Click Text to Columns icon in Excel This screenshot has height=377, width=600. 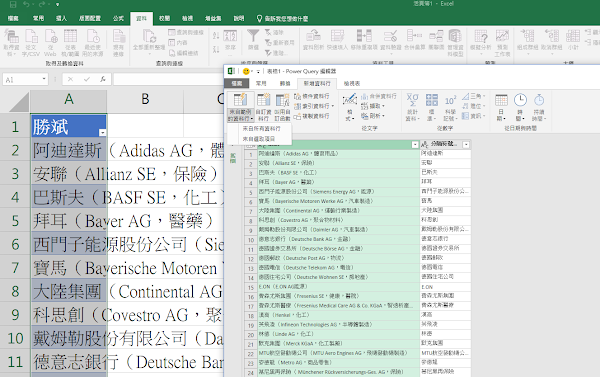point(313,36)
